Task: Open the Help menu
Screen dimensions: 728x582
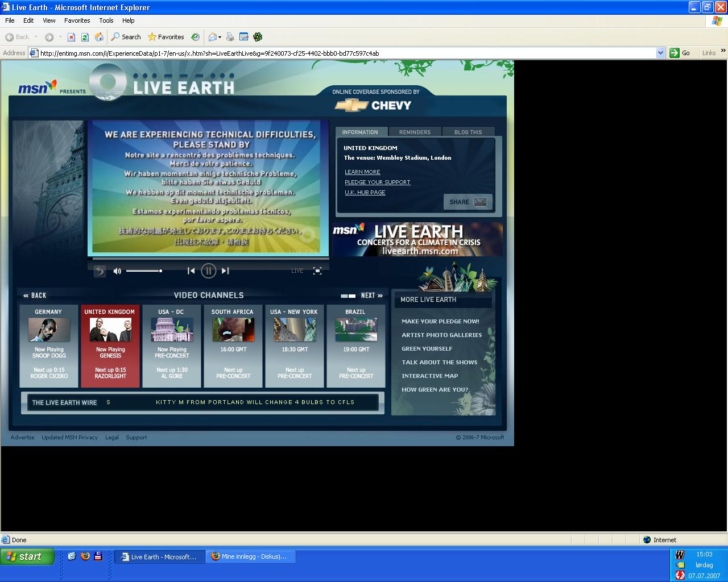Action: [x=128, y=20]
